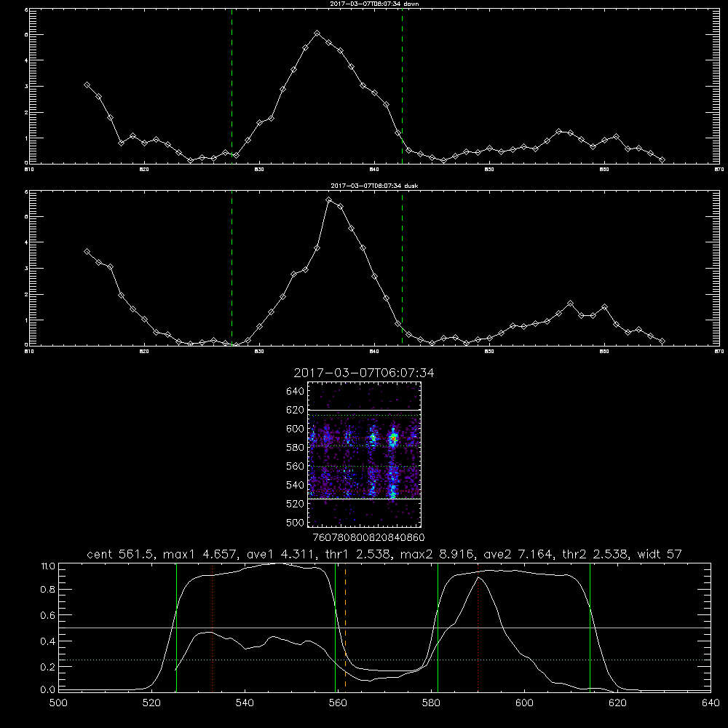Click the highest diamond peak marker in dawn plot
The height and width of the screenshot is (728, 728).
coord(317,33)
